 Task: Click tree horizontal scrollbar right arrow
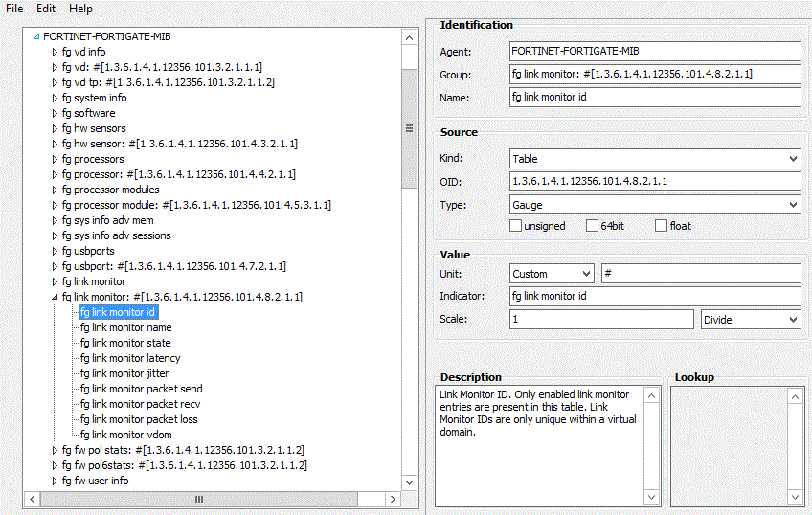point(393,499)
